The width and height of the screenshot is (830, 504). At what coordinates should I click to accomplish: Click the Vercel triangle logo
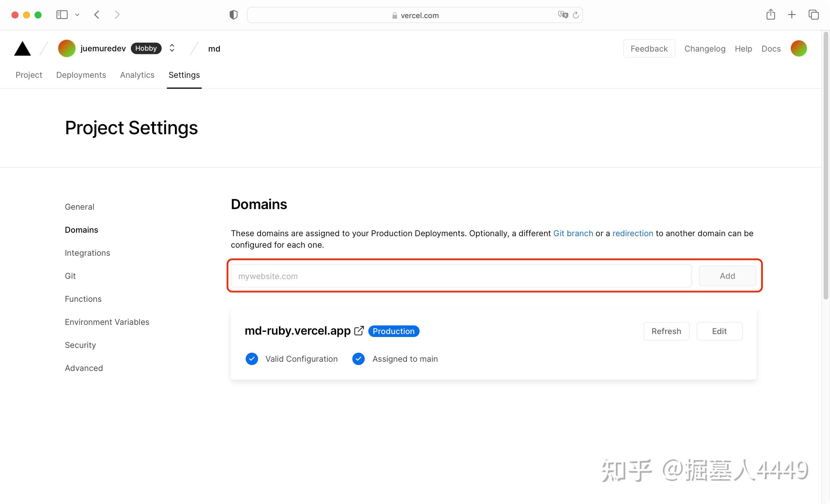pyautogui.click(x=22, y=48)
